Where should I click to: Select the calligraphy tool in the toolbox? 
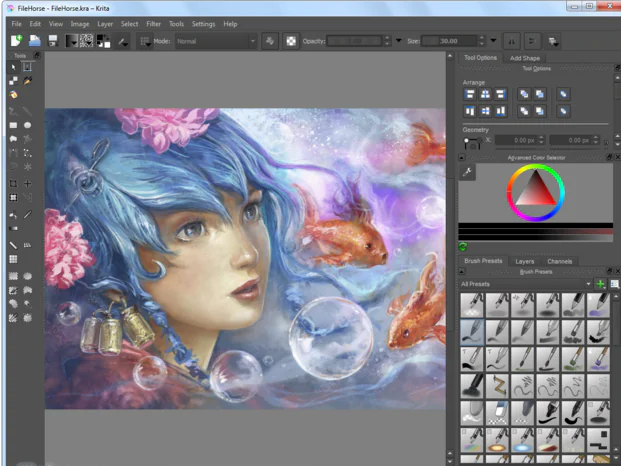click(x=27, y=81)
